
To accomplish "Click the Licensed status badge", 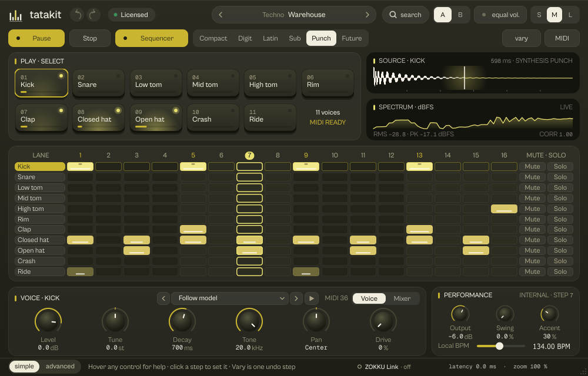I will click(x=132, y=15).
